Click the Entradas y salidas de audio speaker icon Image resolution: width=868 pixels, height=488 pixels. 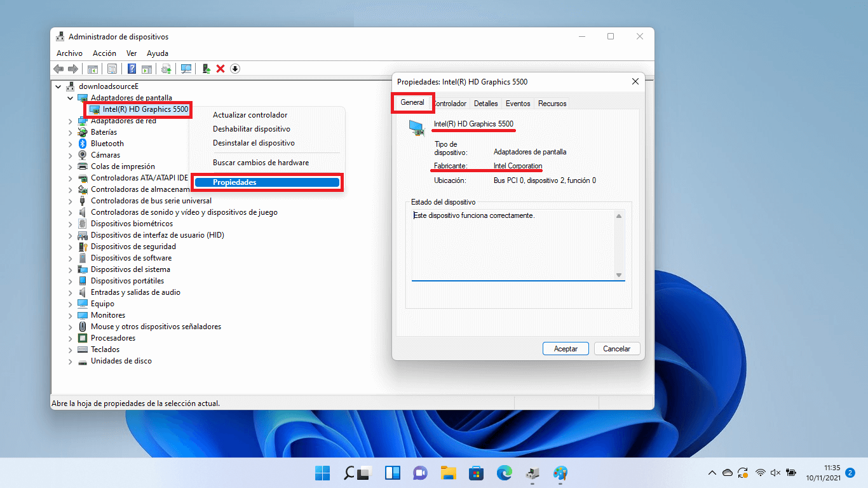(83, 292)
